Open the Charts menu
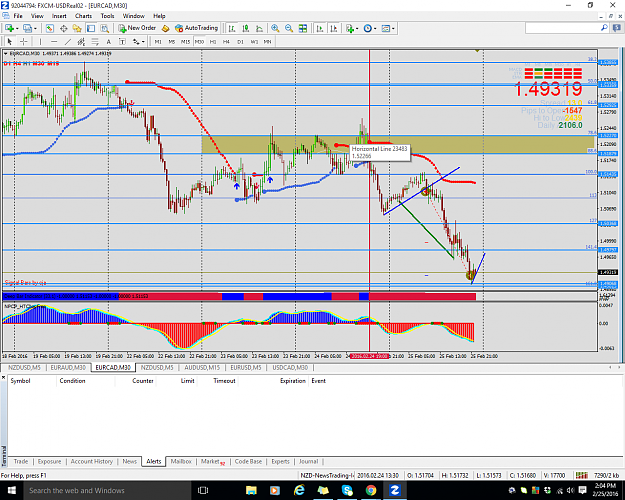Image resolution: width=625 pixels, height=500 pixels. click(x=83, y=16)
